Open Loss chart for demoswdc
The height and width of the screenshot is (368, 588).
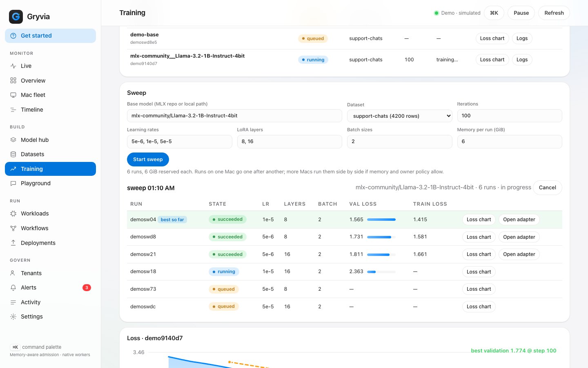click(479, 307)
